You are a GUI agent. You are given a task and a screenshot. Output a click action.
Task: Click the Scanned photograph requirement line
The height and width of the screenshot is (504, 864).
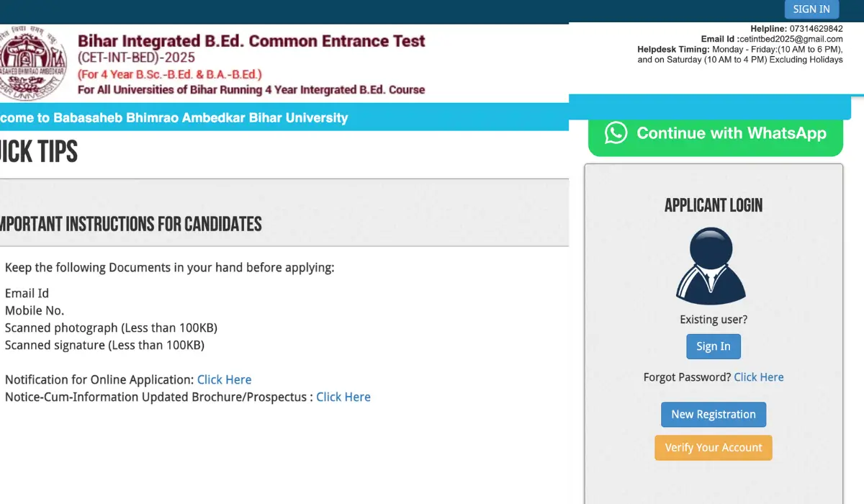(111, 328)
